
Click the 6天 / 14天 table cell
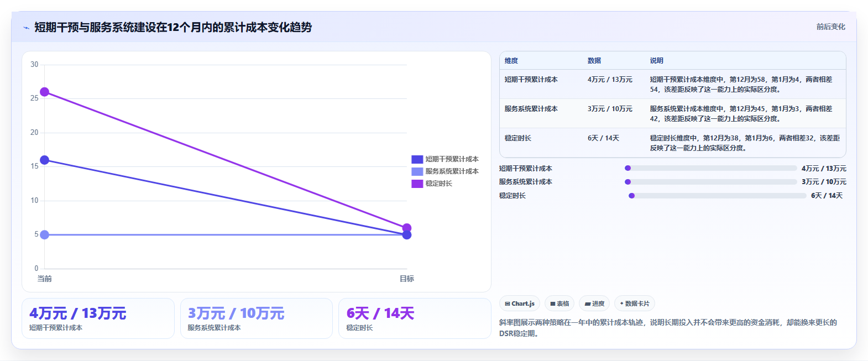pos(603,138)
